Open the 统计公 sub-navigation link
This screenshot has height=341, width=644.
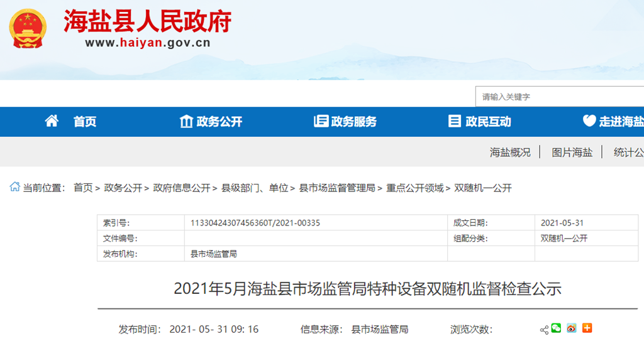click(x=629, y=152)
